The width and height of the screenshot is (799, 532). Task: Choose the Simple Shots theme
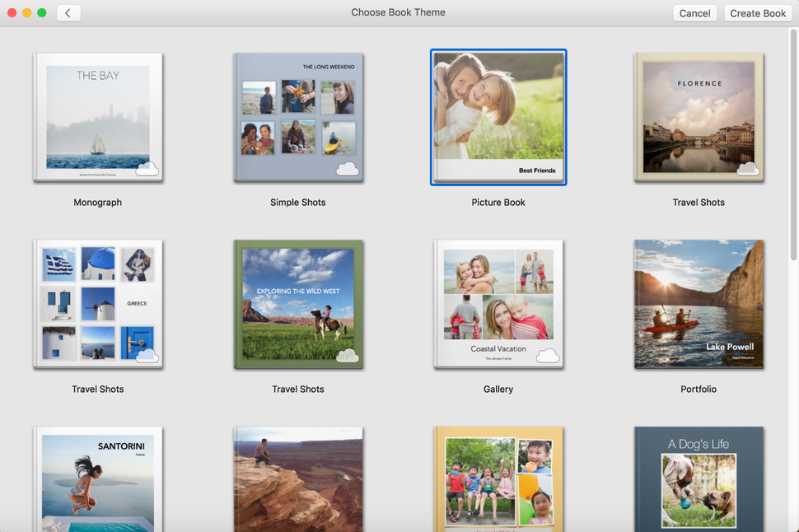(298, 116)
